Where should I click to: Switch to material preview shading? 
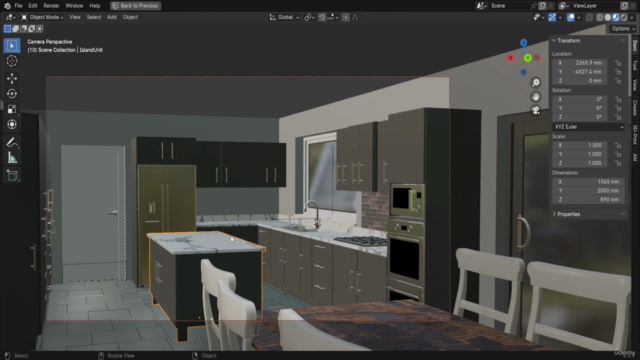[x=616, y=17]
